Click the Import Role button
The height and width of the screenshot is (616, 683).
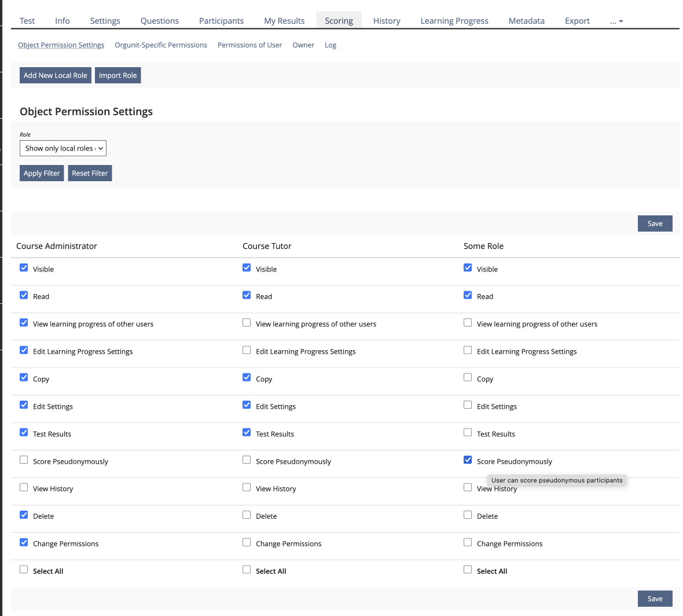pos(117,75)
